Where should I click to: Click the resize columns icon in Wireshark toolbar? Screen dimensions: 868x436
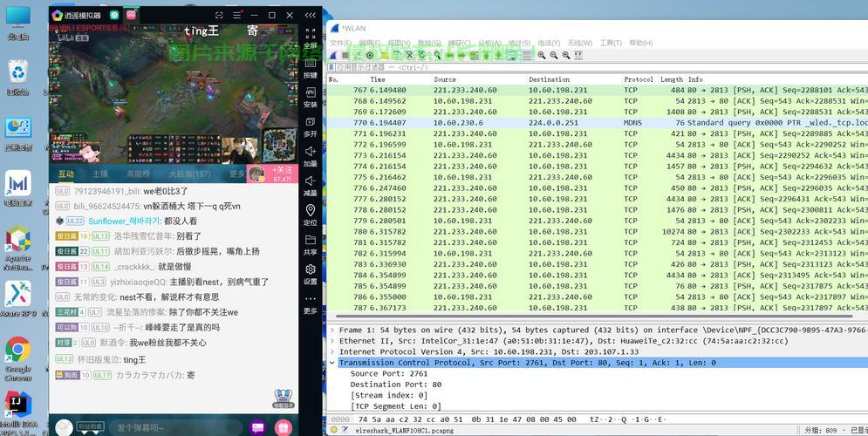pos(578,55)
